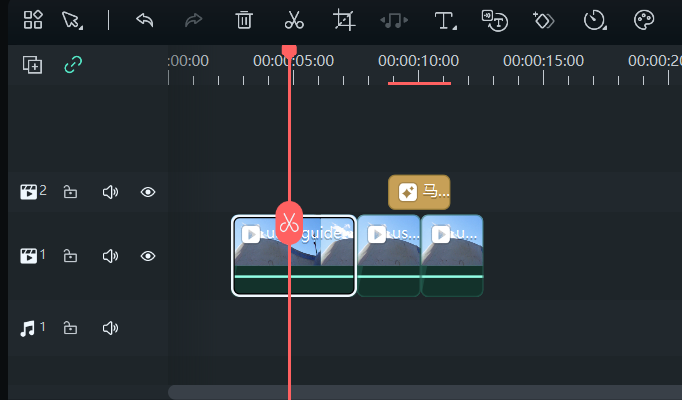Open the layout grid icon in the toolbar
682x400 pixels.
(33, 20)
